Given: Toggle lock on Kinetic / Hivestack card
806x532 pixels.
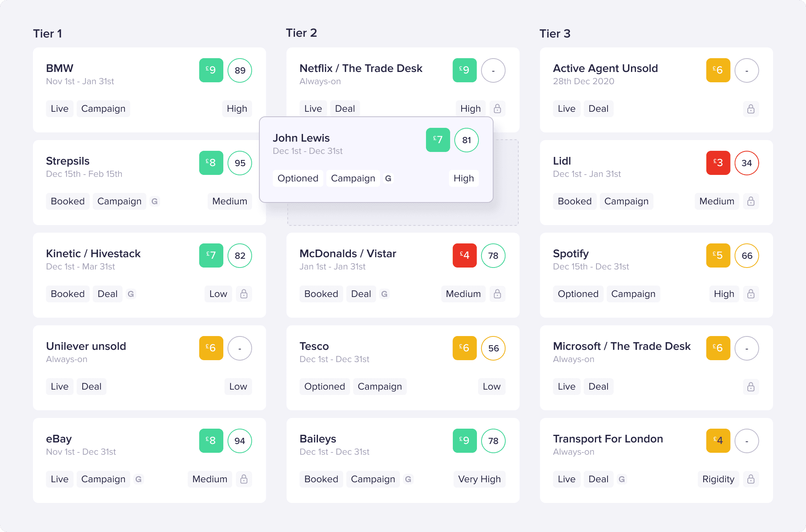Looking at the screenshot, I should click(244, 294).
